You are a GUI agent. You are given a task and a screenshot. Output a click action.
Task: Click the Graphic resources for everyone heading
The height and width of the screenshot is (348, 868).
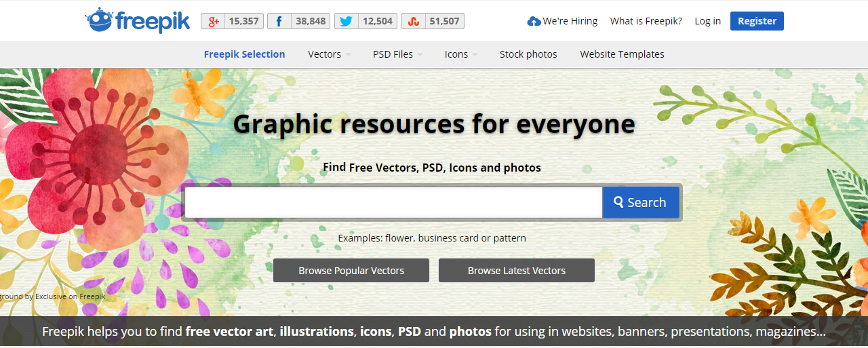pyautogui.click(x=434, y=124)
